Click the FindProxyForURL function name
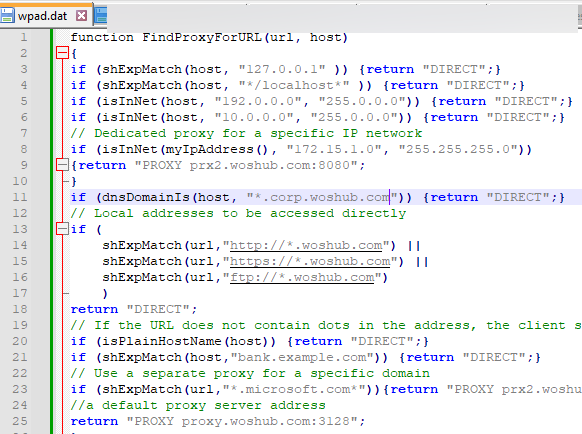The width and height of the screenshot is (582, 434). [x=202, y=37]
